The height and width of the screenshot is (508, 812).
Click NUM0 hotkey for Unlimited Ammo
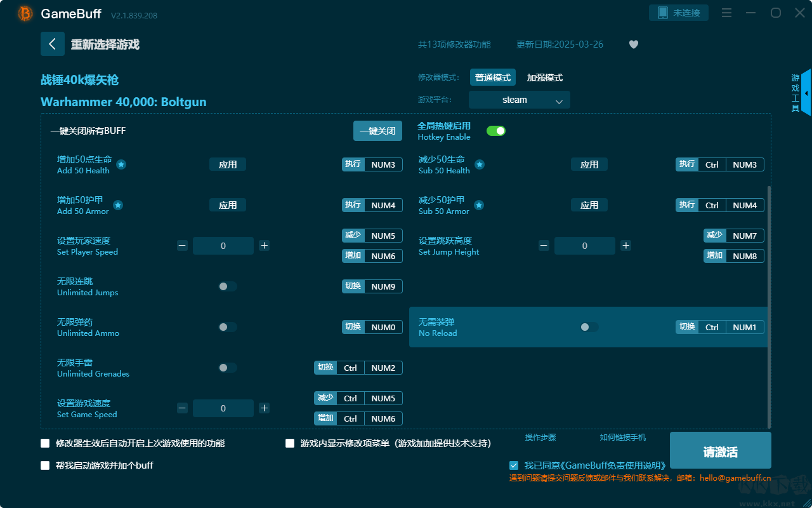tap(372, 327)
